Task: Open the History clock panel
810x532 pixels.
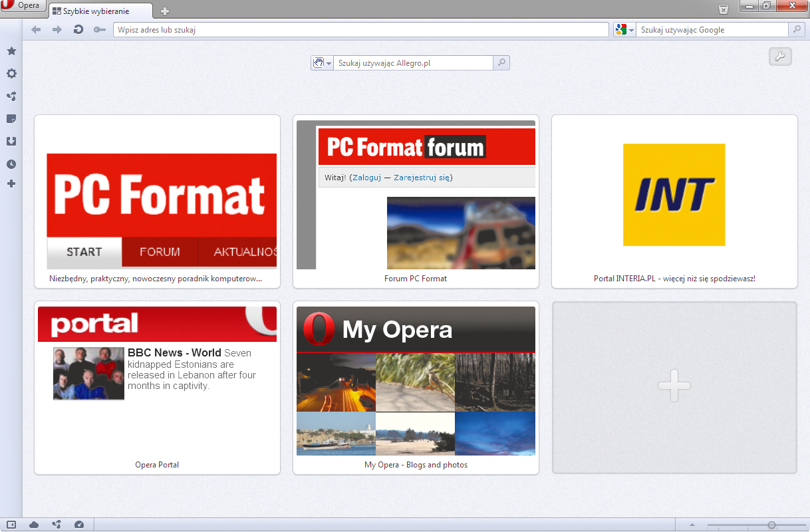Action: pyautogui.click(x=11, y=164)
